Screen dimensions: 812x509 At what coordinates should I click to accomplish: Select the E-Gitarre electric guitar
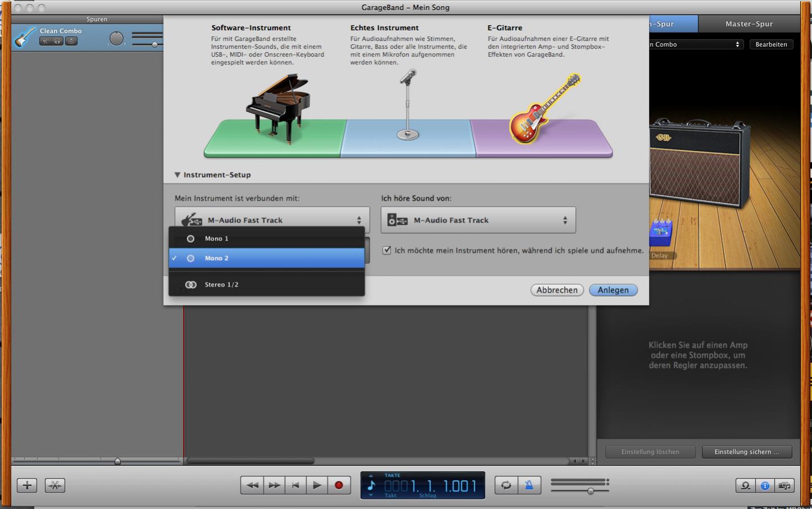tap(543, 110)
